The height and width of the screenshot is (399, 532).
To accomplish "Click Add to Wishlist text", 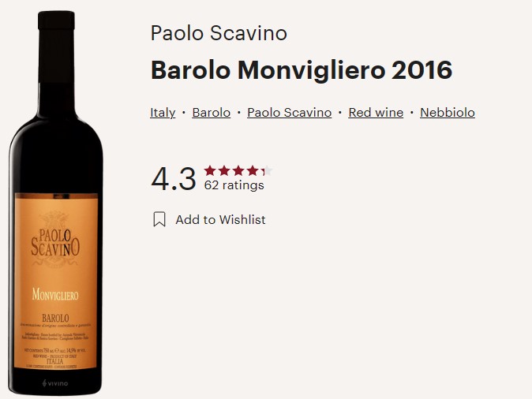I will [220, 220].
